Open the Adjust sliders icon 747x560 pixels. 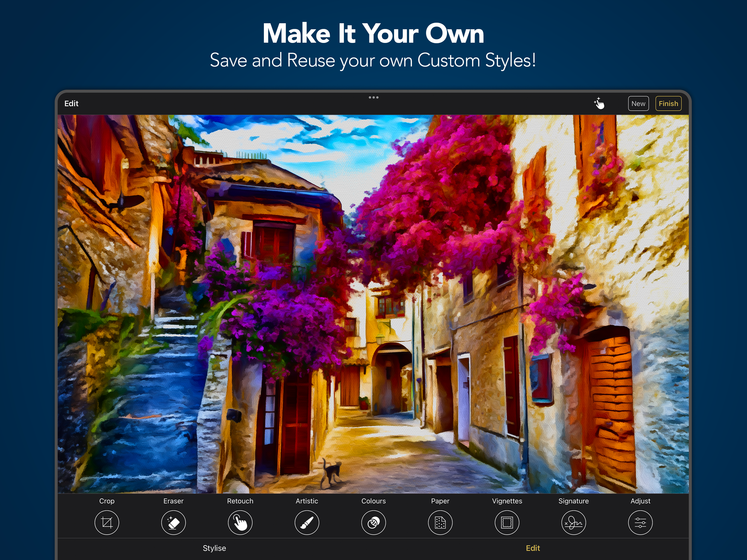click(x=640, y=523)
